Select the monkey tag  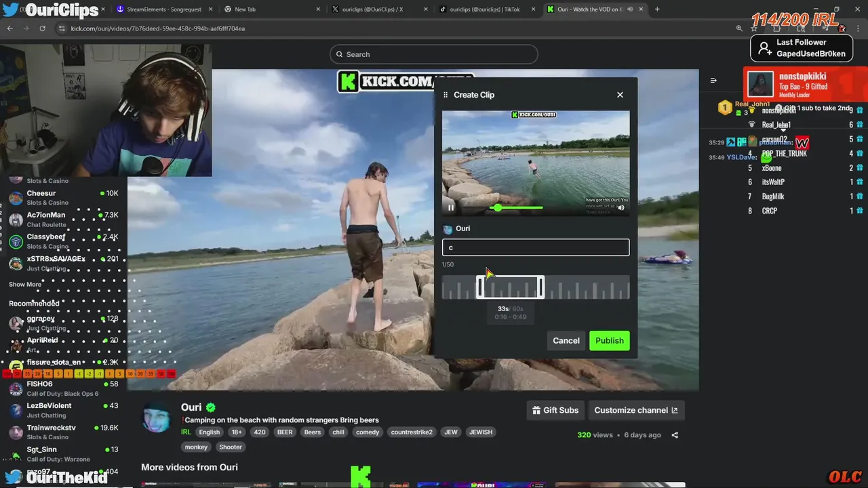[x=196, y=447]
